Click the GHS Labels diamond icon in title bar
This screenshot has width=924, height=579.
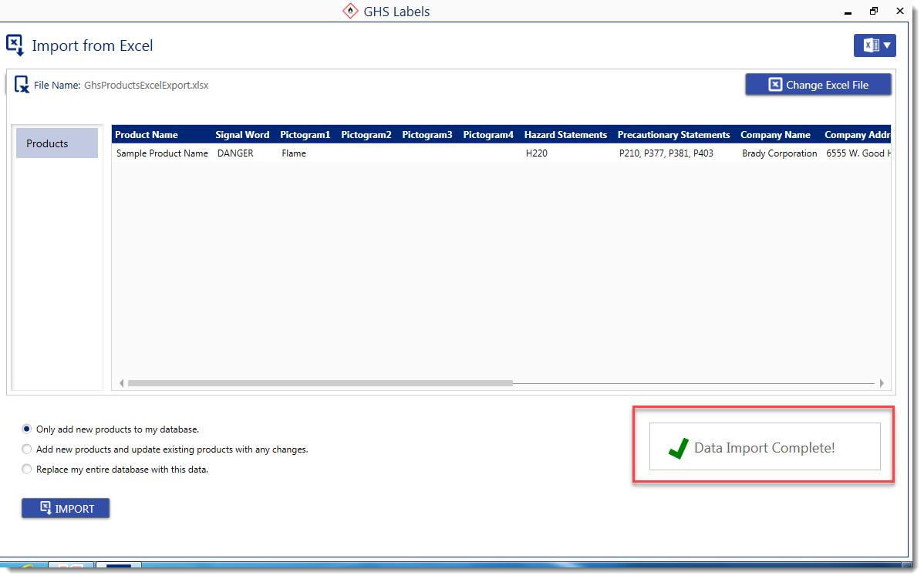pos(350,12)
